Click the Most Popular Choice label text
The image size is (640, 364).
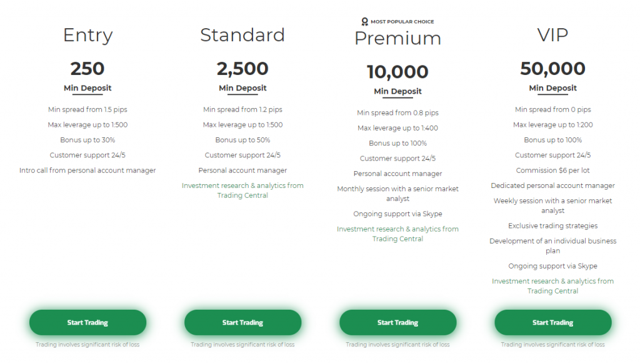[x=402, y=22]
